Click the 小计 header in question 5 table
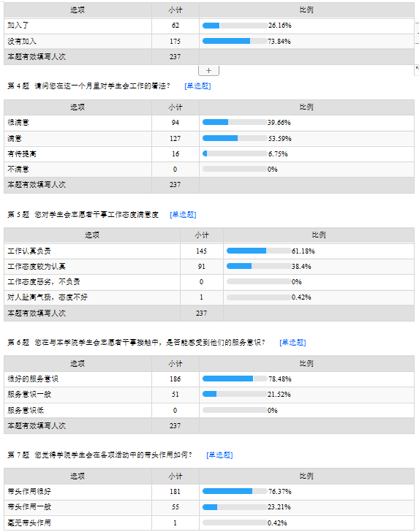 click(x=202, y=235)
